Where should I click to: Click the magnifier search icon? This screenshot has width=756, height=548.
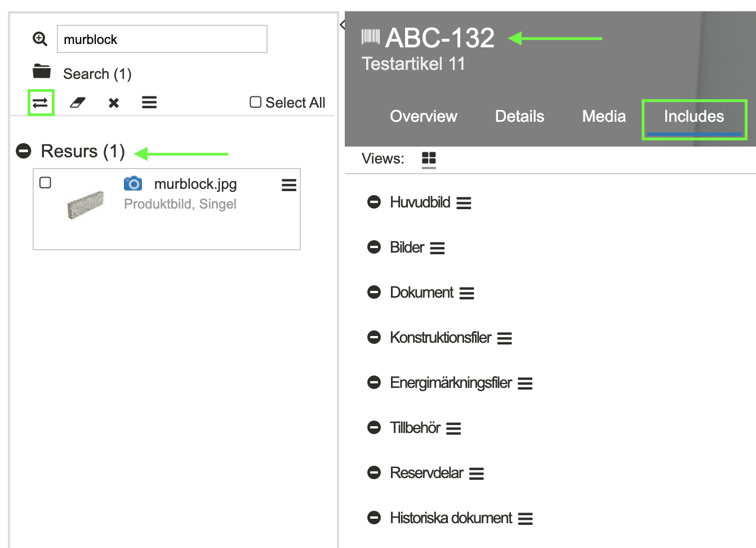[x=40, y=39]
